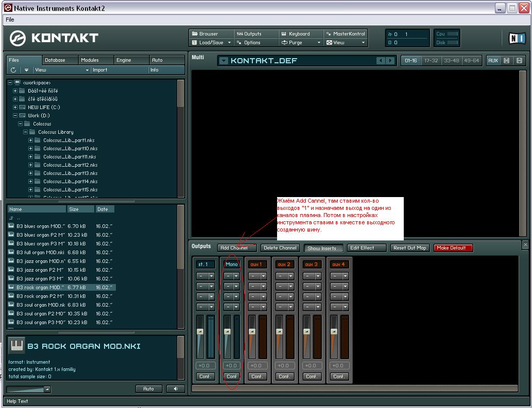The height and width of the screenshot is (408, 532).
Task: Open the browser View dropdown
Action: pyautogui.click(x=62, y=70)
